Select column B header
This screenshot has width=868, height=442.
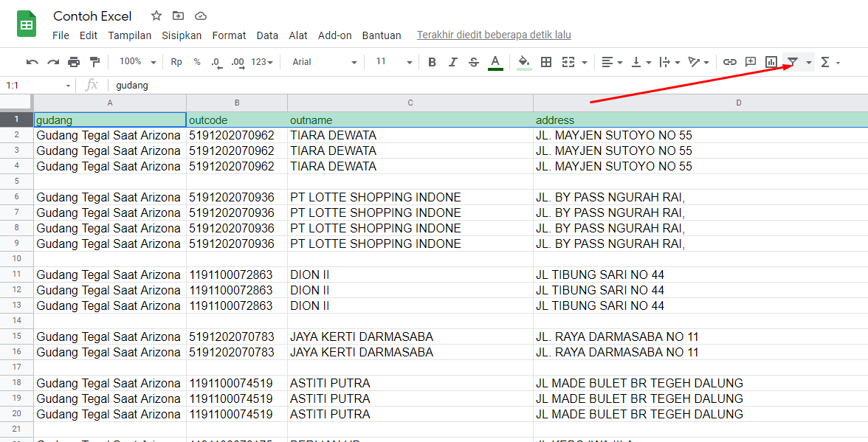point(237,103)
